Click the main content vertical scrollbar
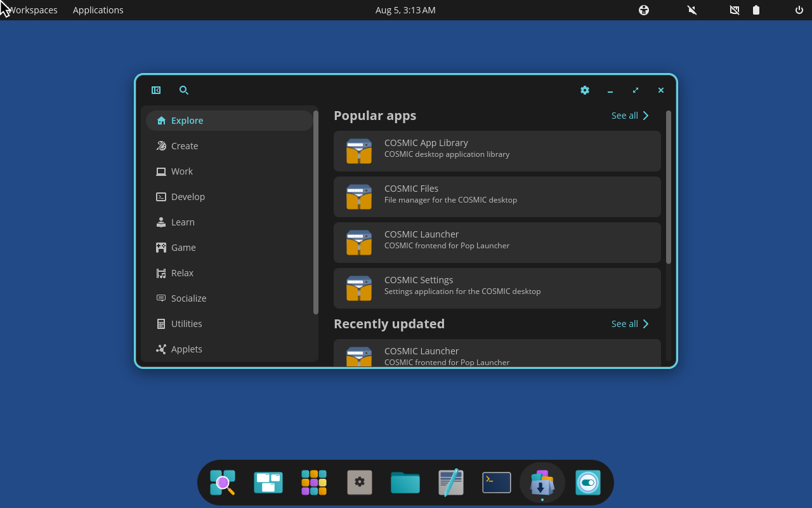Viewport: 812px width, 508px height. pyautogui.click(x=669, y=187)
